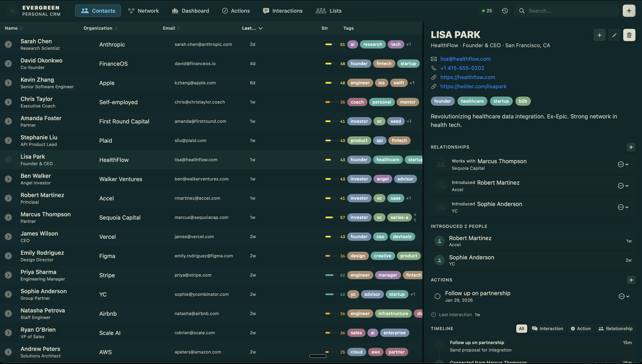Screen dimensions: 642x364
Task: Click the Evergreen leaf logo icon
Action: pyautogui.click(x=12, y=11)
